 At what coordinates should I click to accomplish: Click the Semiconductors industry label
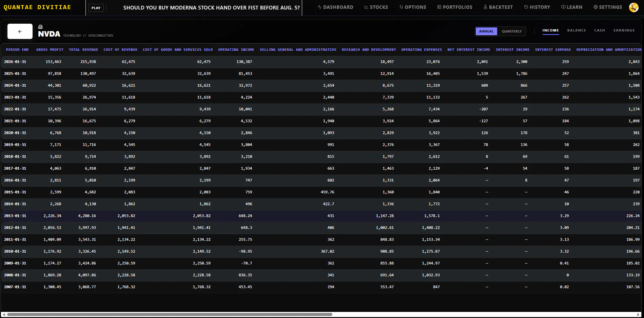click(x=101, y=36)
